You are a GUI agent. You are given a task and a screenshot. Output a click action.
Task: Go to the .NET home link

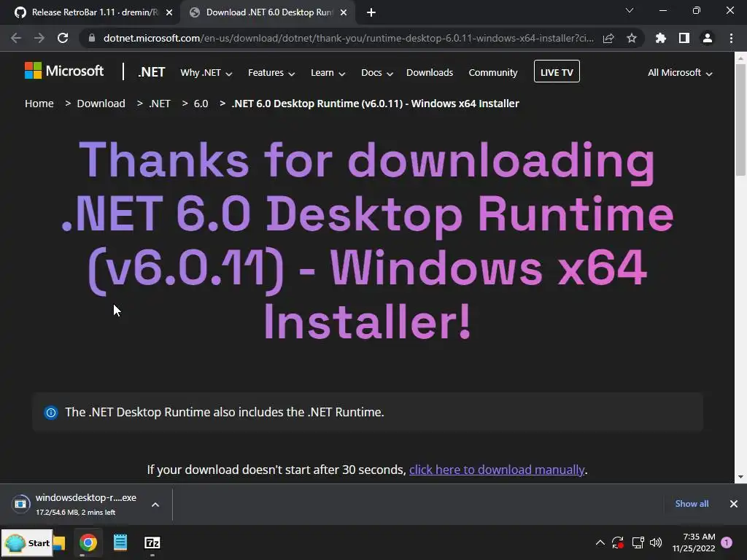coord(152,72)
